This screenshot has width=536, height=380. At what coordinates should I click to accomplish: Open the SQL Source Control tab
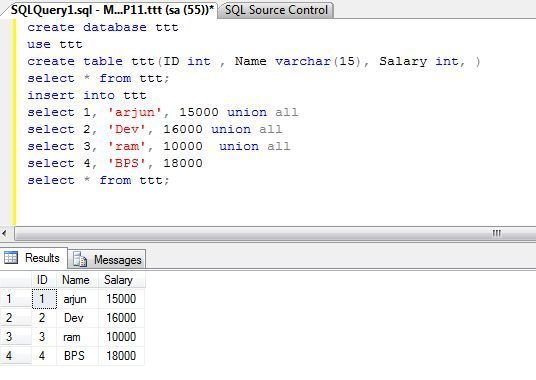pyautogui.click(x=276, y=10)
